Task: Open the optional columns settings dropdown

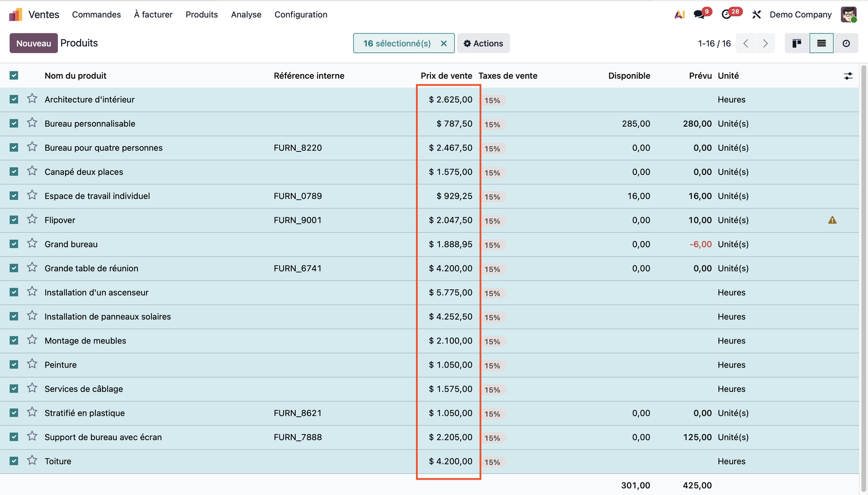Action: pos(848,76)
